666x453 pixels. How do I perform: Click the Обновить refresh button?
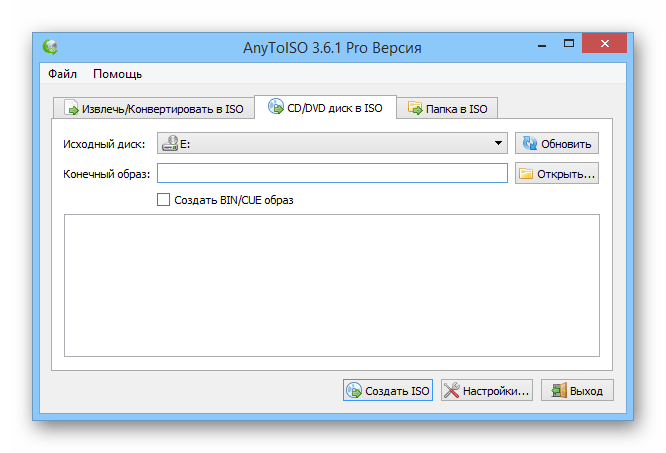pos(557,143)
